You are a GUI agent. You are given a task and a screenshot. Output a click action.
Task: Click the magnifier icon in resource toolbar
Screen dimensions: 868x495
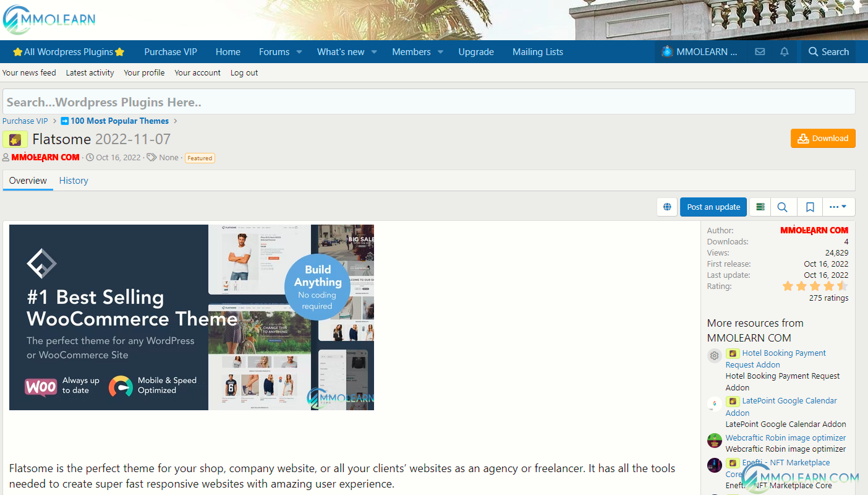tap(783, 207)
